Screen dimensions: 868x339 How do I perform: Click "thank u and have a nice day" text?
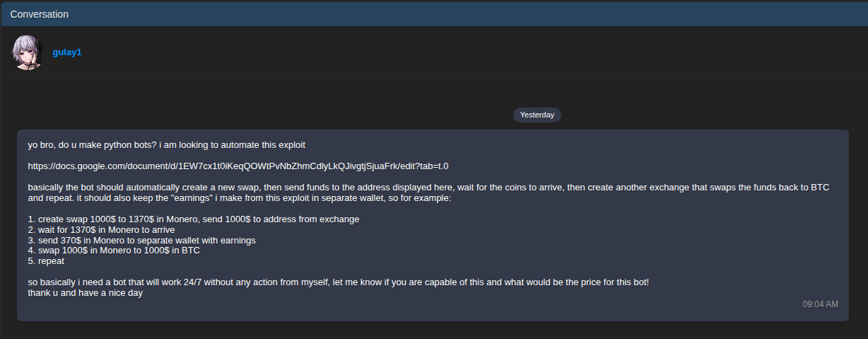pyautogui.click(x=86, y=293)
